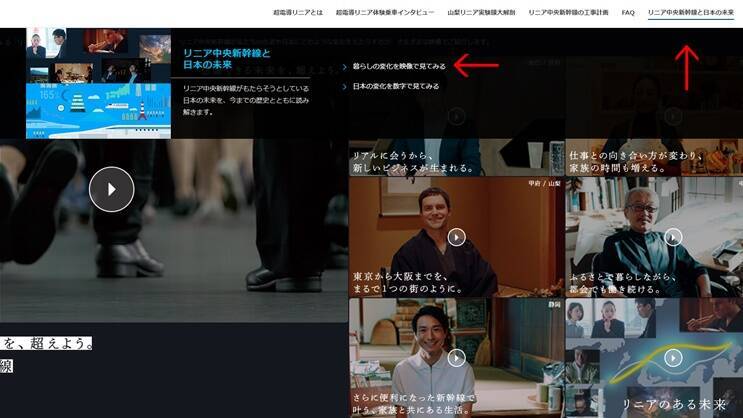Open tile captioned 新しいビジネスが生まれる
743x418 pixels.
pos(455,160)
